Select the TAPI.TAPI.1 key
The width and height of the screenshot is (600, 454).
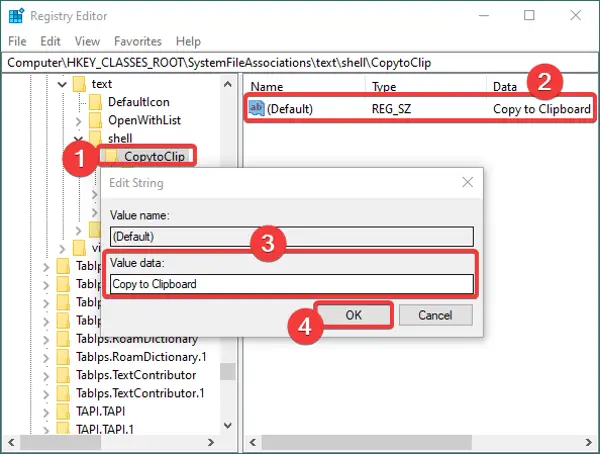click(x=105, y=429)
